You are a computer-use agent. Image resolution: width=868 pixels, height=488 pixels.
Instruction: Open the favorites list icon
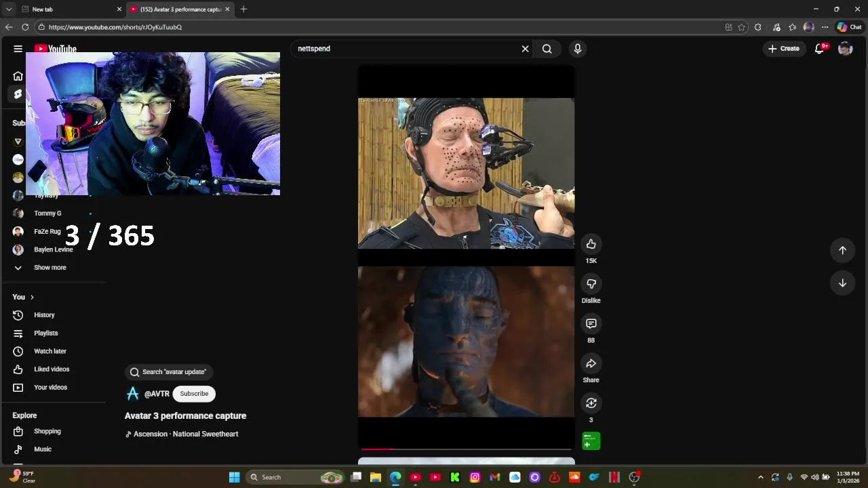point(792,27)
